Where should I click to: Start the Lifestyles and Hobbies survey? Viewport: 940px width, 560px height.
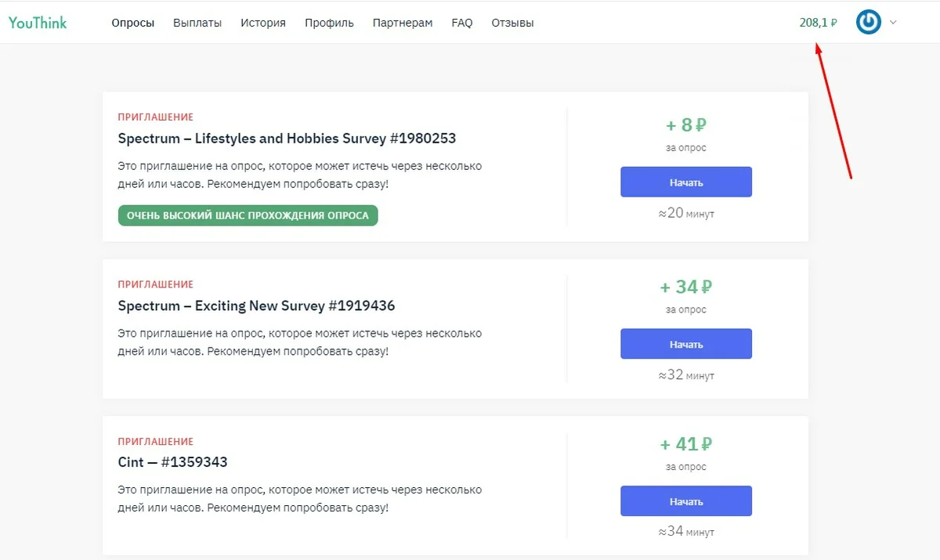click(686, 182)
